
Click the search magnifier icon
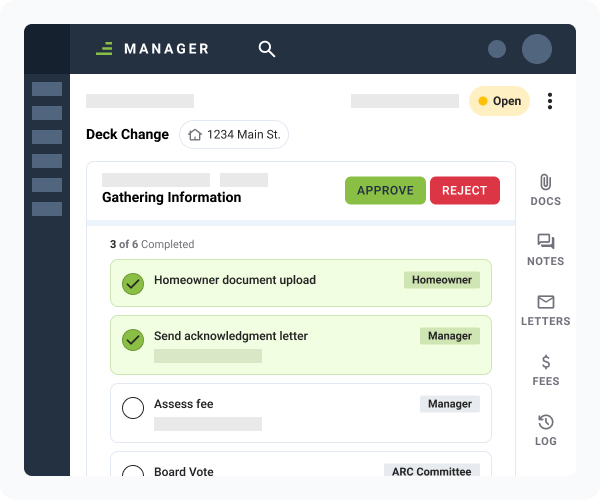point(266,49)
